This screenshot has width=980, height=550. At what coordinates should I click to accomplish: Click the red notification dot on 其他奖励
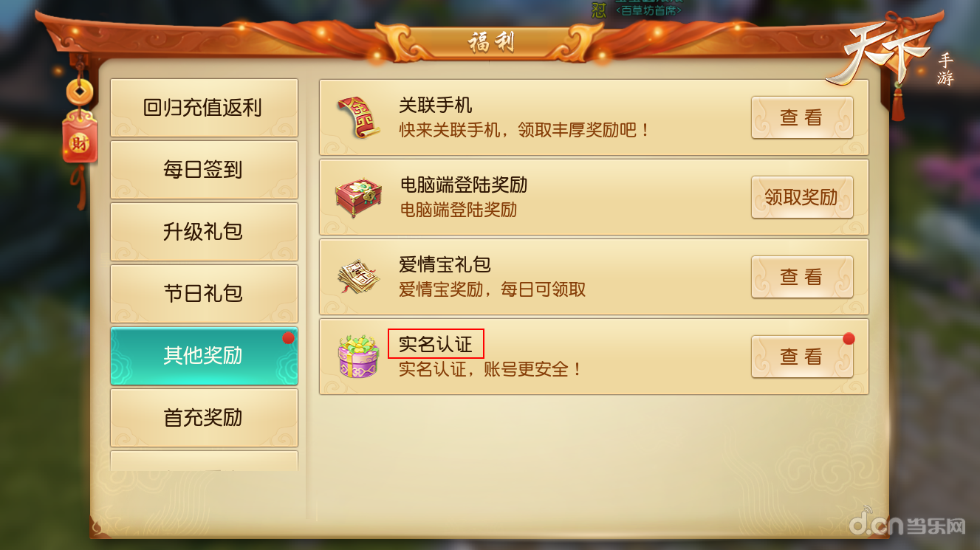click(x=289, y=338)
